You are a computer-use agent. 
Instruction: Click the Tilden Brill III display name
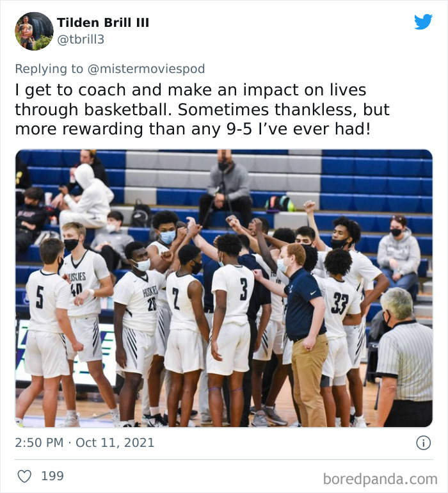[103, 22]
